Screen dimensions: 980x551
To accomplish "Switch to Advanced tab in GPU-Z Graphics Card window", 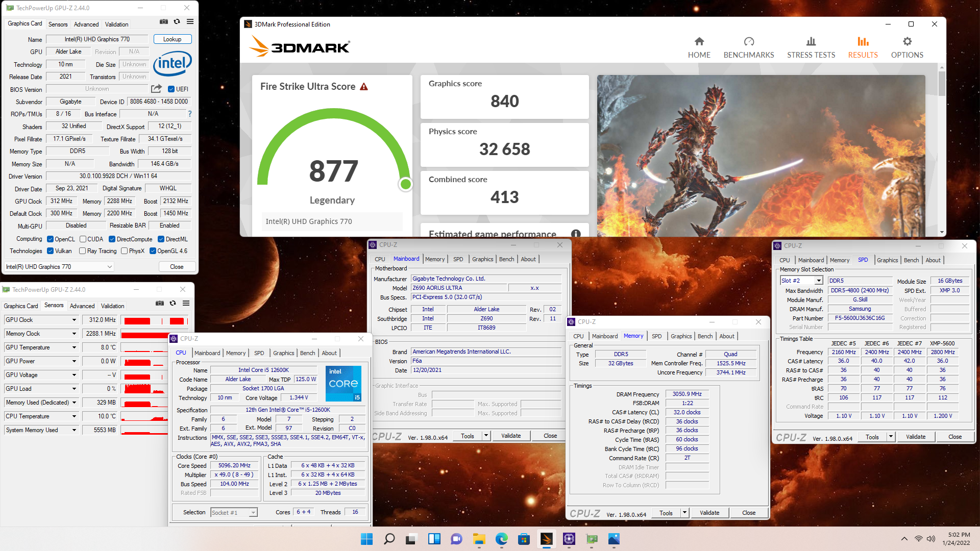I will (x=86, y=24).
